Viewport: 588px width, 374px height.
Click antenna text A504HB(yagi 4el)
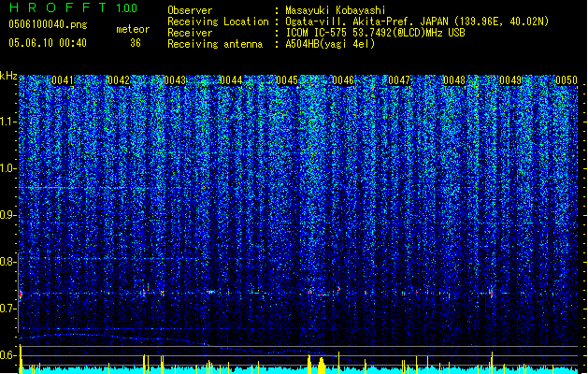click(x=330, y=44)
